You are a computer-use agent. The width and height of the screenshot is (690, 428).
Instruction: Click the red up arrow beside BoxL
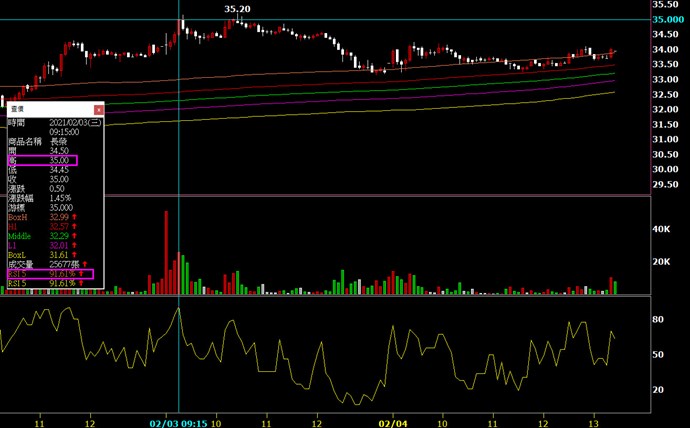click(74, 255)
